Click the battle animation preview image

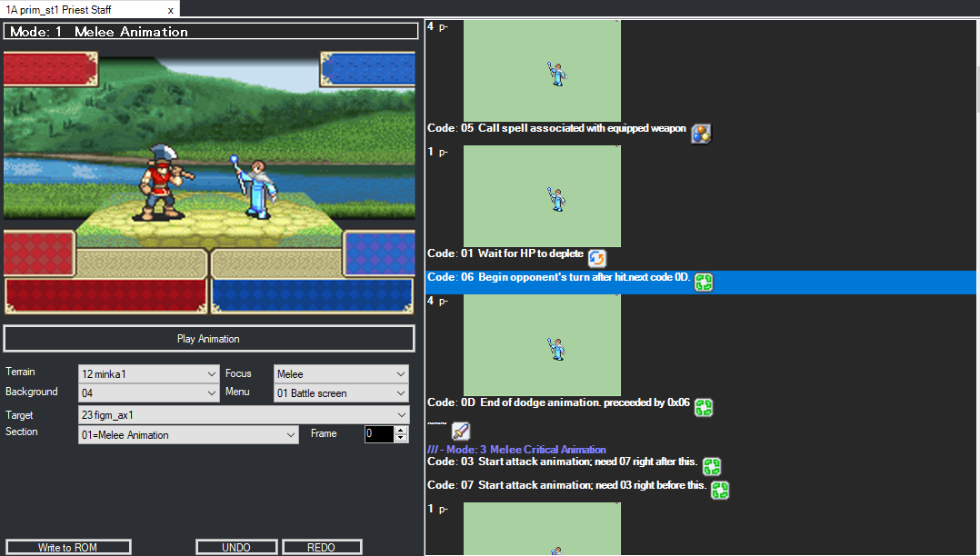209,183
